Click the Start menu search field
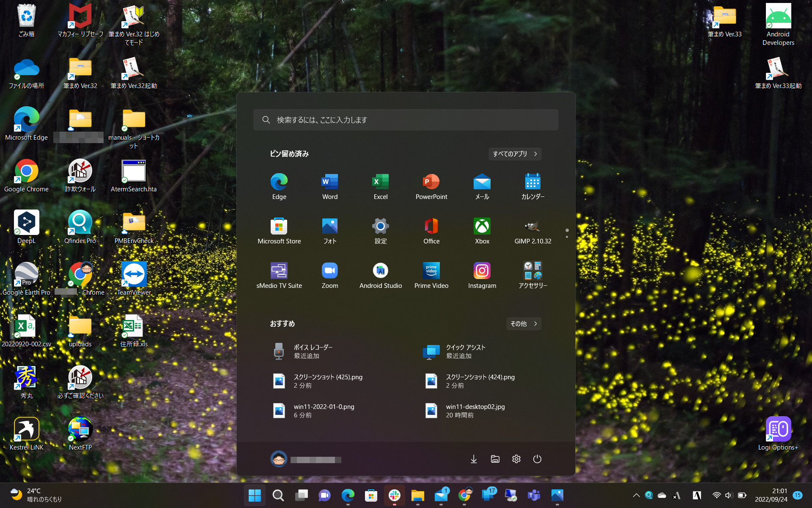This screenshot has width=812, height=508. coord(406,120)
